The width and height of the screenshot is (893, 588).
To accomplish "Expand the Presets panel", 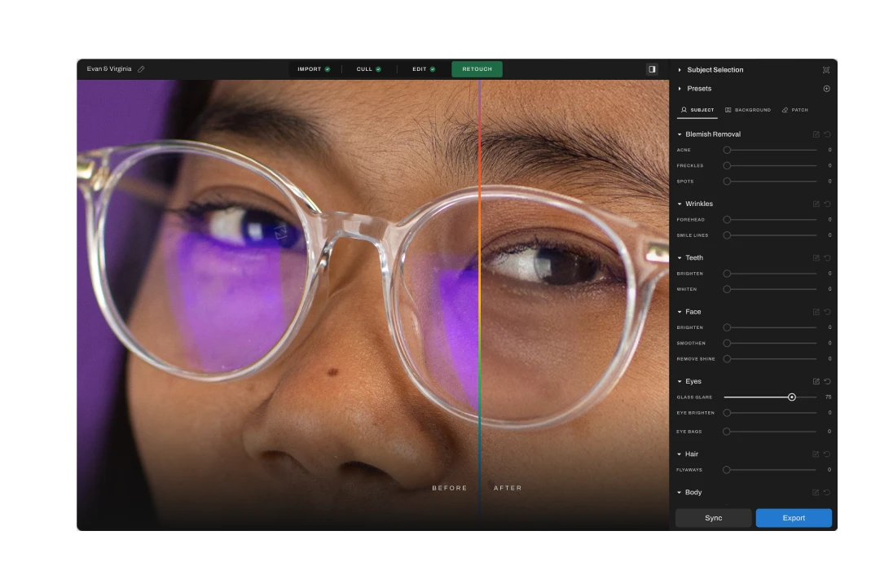I will pos(680,89).
